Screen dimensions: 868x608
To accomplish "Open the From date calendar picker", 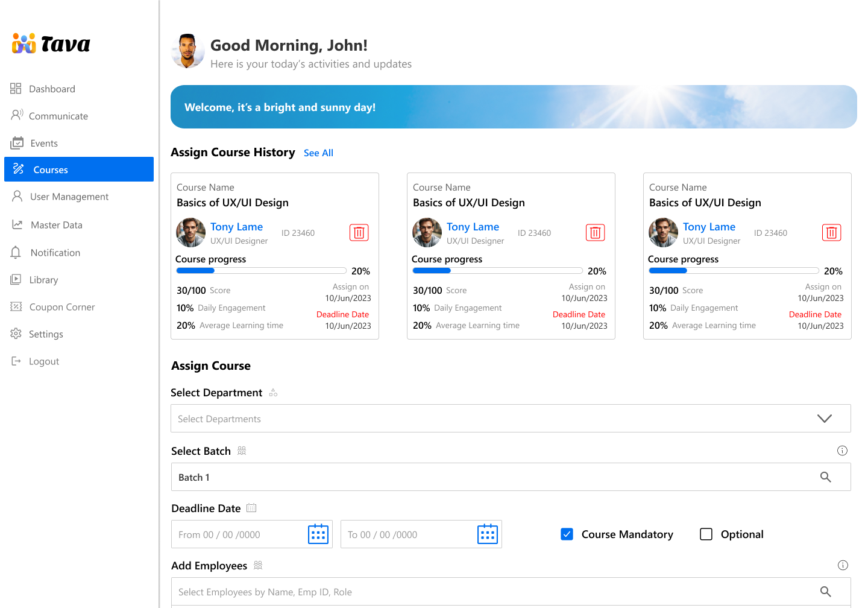I will pos(318,534).
